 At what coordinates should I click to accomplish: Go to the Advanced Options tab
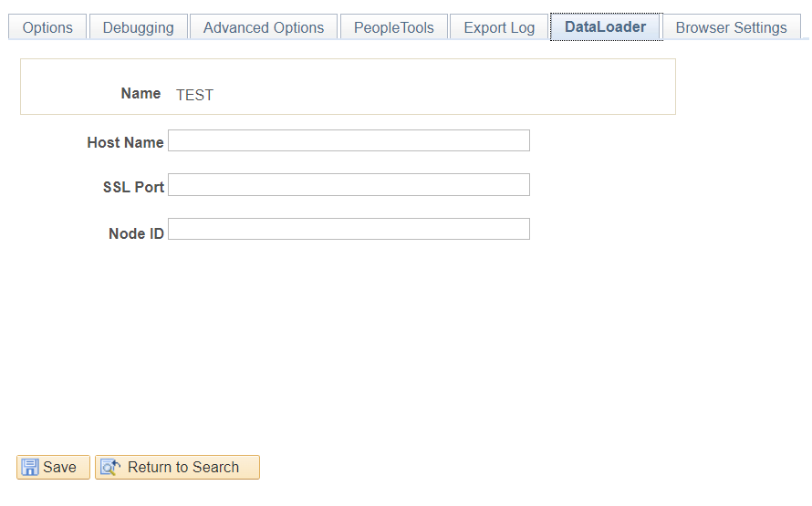coord(264,27)
